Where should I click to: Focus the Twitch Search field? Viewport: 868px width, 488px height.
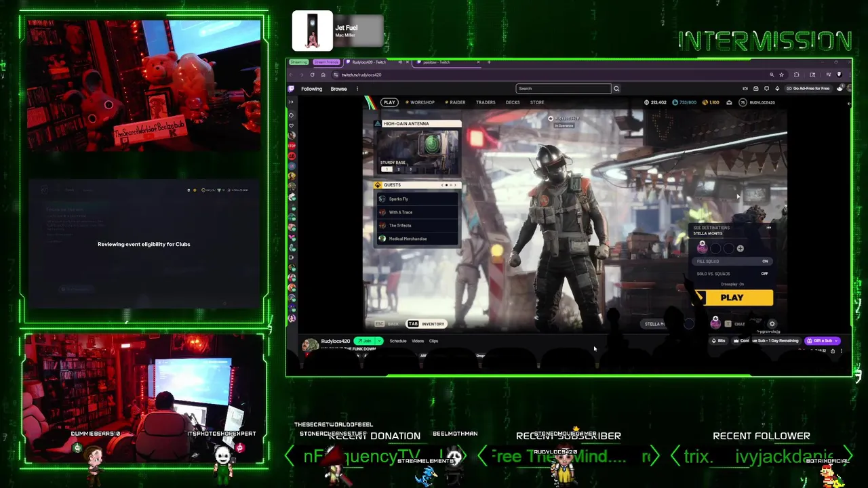coord(563,89)
